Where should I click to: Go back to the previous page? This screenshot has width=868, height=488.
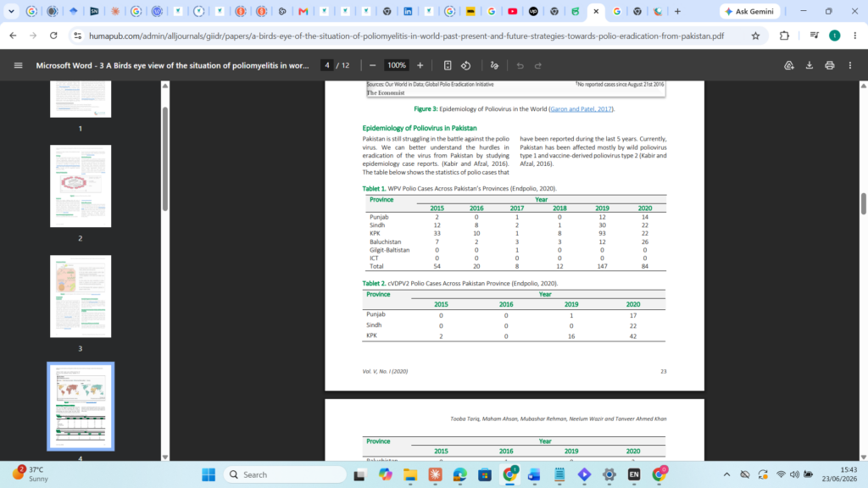pos(13,36)
